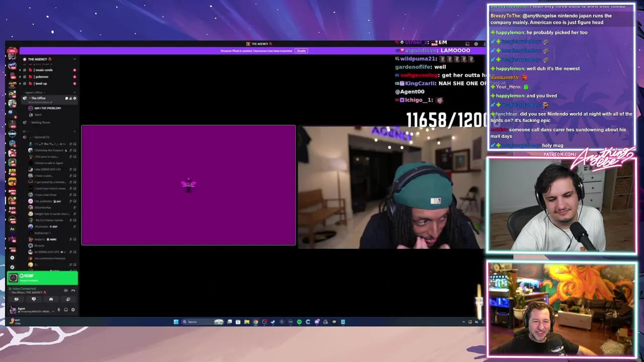Open the 'As' server icon in sidebar

(12, 228)
